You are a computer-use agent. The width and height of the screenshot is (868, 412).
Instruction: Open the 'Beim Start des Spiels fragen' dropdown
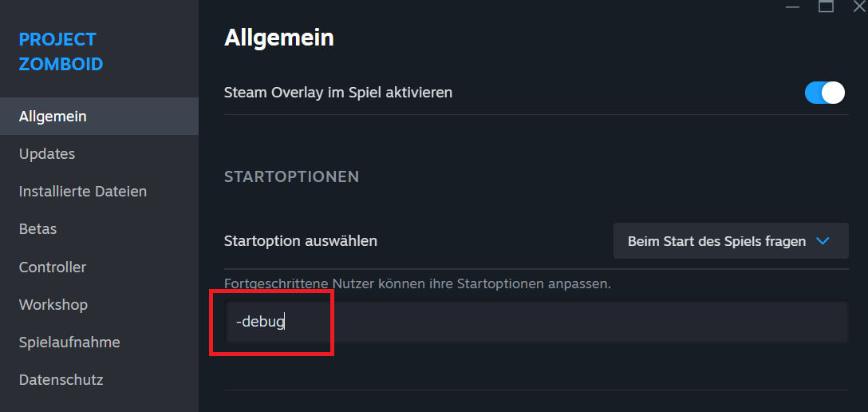tap(730, 241)
